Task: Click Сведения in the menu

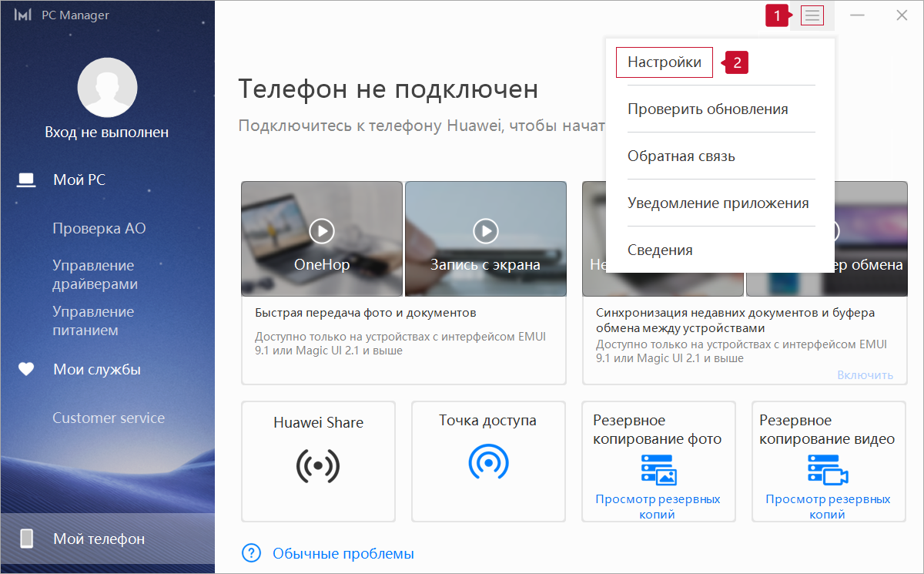Action: pyautogui.click(x=660, y=250)
